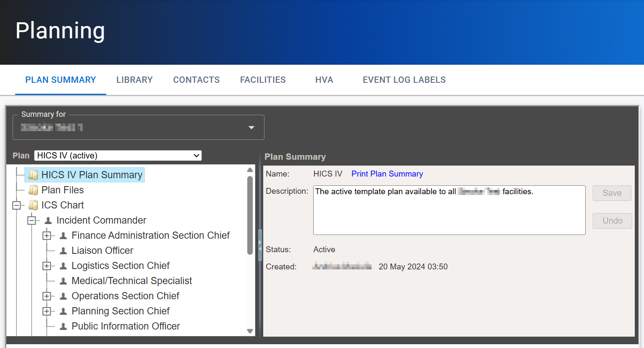Open the Event Log Labels tab
Image resolution: width=644 pixels, height=348 pixels.
click(x=403, y=79)
